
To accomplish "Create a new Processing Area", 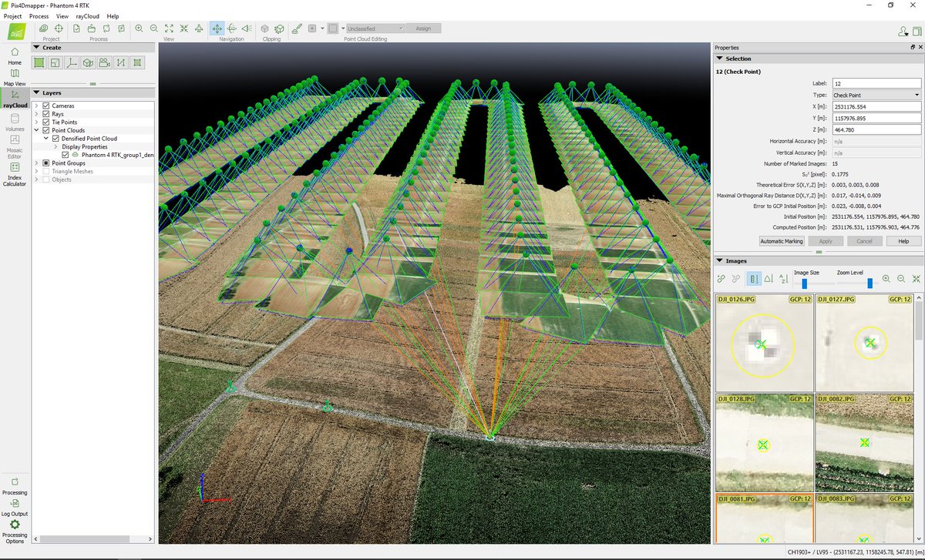I will [39, 62].
